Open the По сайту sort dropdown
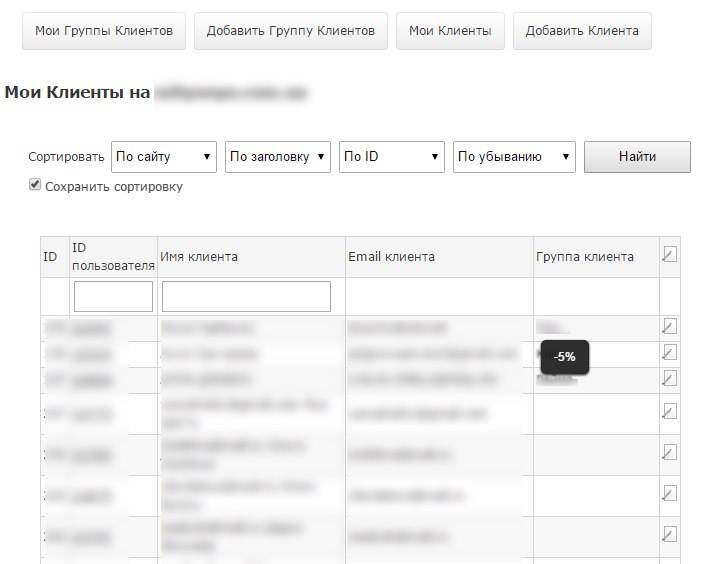The height and width of the screenshot is (564, 713). (x=164, y=157)
